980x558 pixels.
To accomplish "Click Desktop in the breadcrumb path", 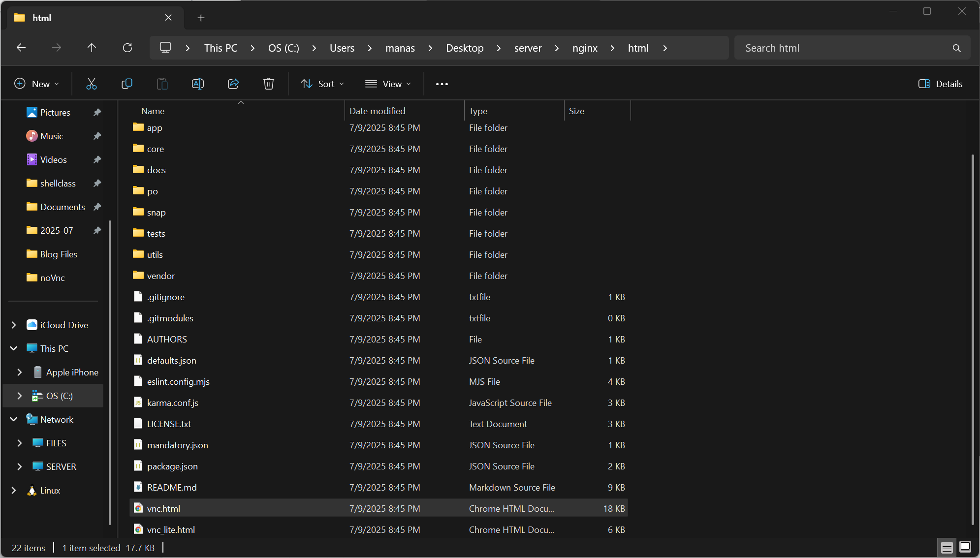I will [465, 48].
